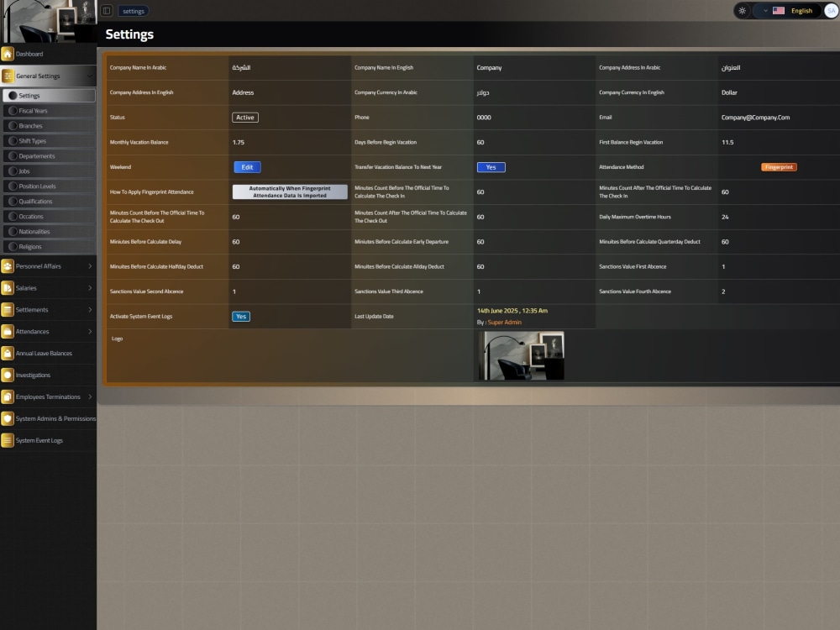Click the Position Levels bullet icon
840x630 pixels.
[x=13, y=186]
